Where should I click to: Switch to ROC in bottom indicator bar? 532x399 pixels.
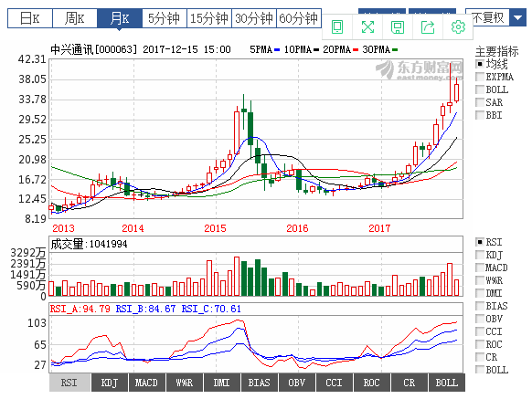372,383
